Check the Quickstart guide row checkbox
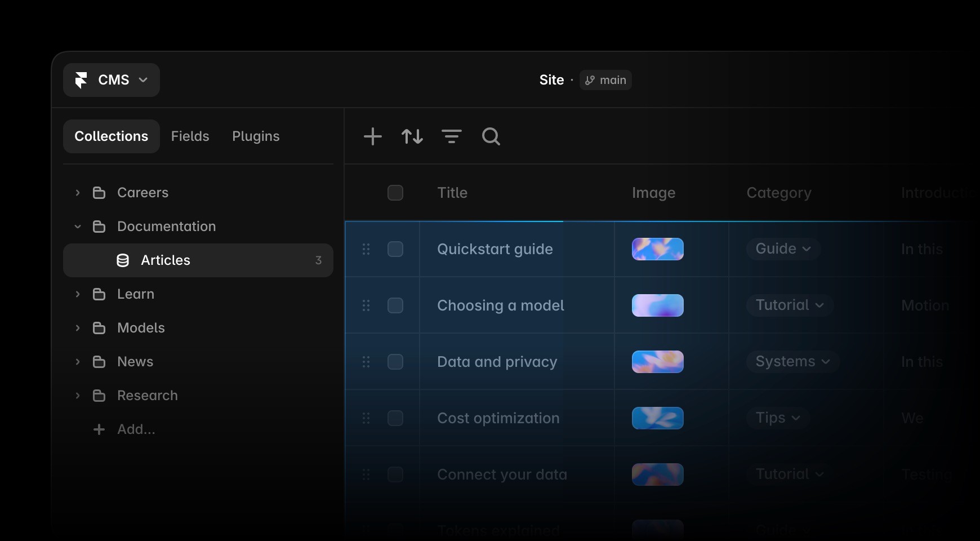Screen dimensions: 980x541 click(395, 249)
